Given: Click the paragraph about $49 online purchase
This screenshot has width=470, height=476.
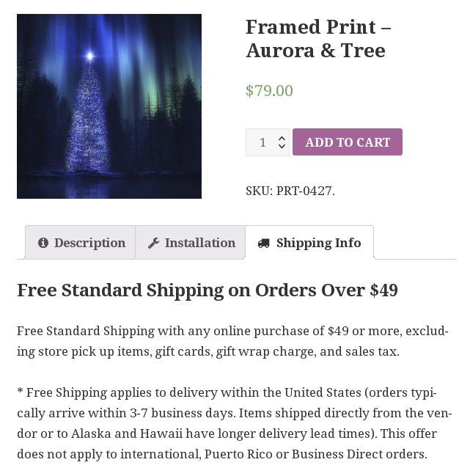Looking at the screenshot, I should click(x=232, y=341).
